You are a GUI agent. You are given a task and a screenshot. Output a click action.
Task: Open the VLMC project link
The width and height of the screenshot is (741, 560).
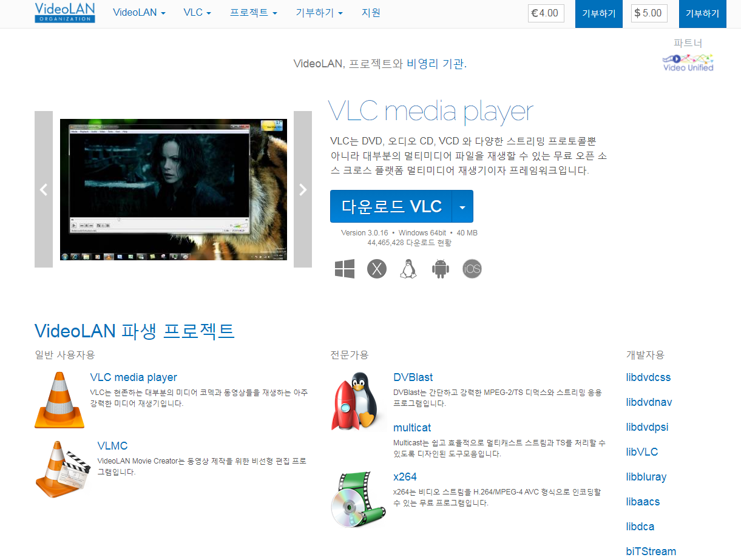point(112,446)
